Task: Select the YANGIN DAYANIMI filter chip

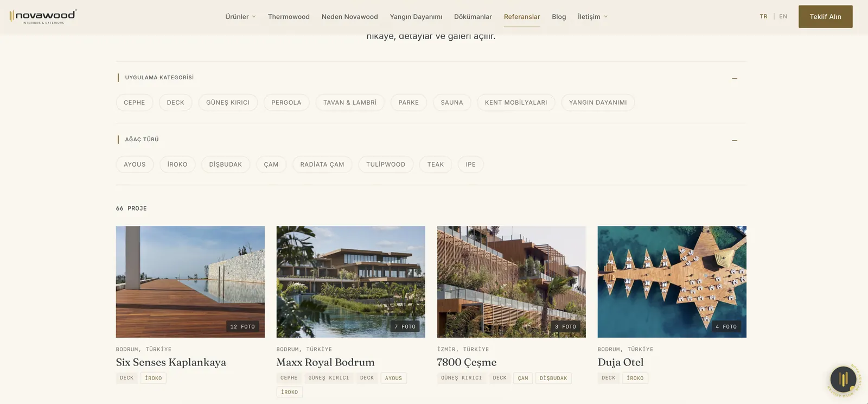Action: pyautogui.click(x=598, y=103)
